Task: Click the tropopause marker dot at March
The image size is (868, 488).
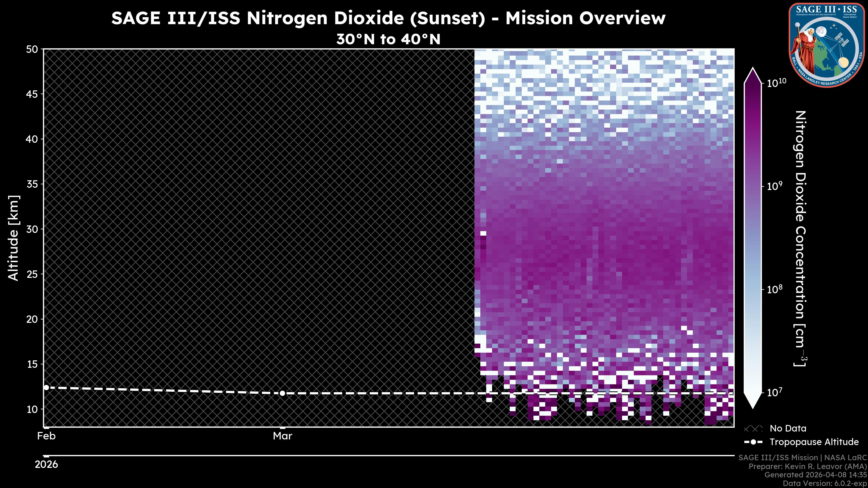Action: click(x=282, y=393)
